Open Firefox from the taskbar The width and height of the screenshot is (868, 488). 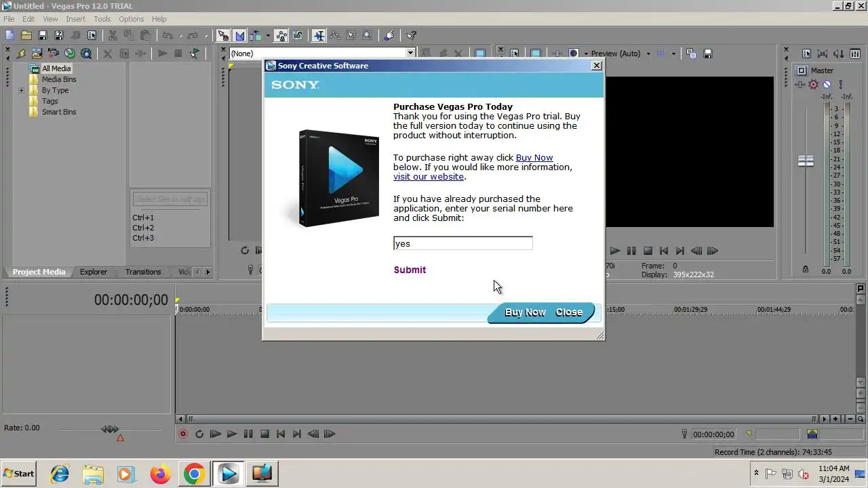[x=161, y=473]
